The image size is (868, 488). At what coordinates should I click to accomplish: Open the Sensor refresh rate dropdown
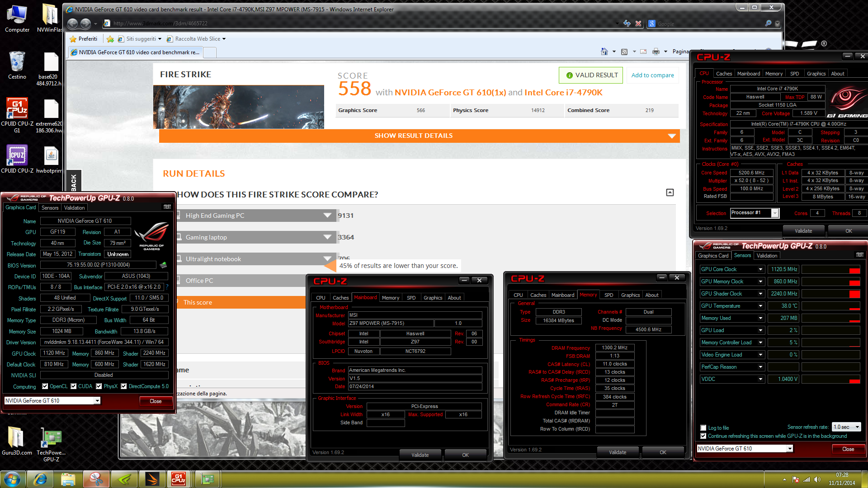click(x=846, y=427)
